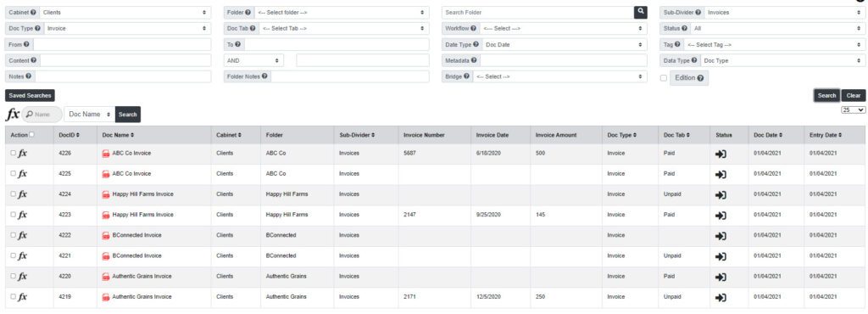Image resolution: width=868 pixels, height=314 pixels.
Task: Open the Bridge select dropdown
Action: tap(559, 76)
